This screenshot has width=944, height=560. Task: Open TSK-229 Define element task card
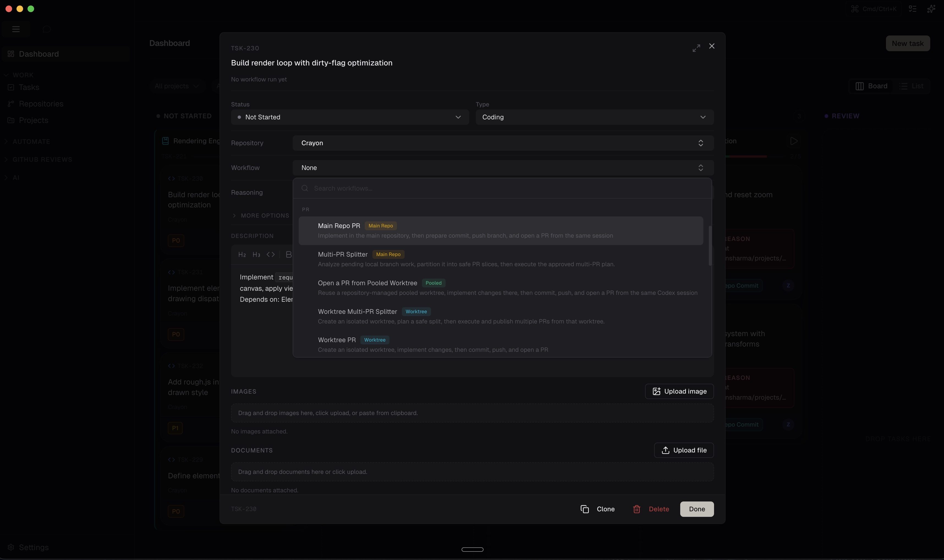191,486
